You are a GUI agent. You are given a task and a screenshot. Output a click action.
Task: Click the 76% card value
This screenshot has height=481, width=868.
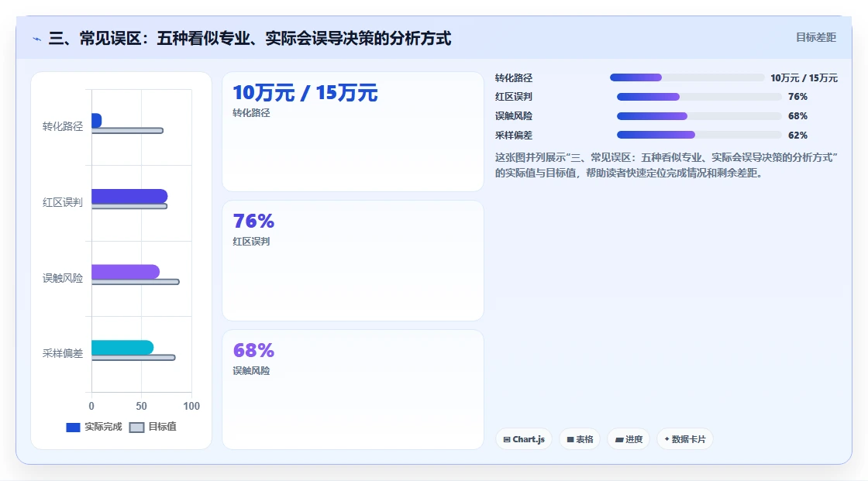pyautogui.click(x=253, y=222)
